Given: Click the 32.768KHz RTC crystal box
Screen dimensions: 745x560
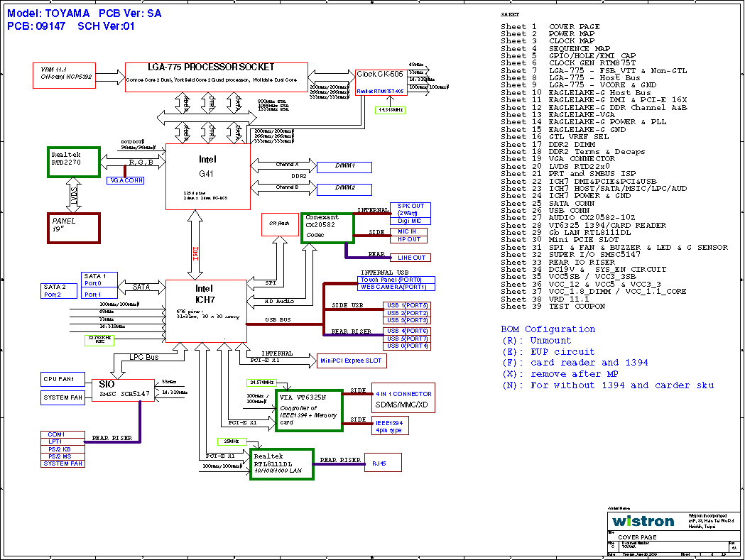Looking at the screenshot, I should tap(99, 340).
